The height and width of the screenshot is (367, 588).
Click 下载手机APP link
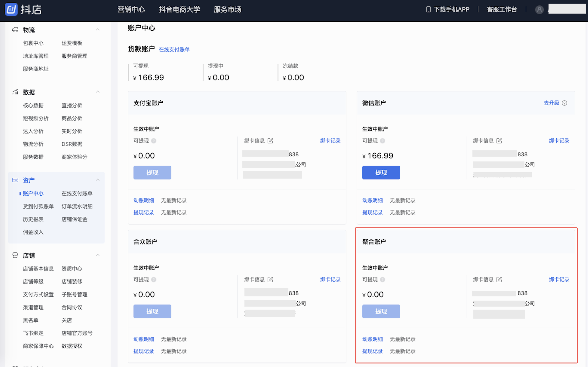[452, 9]
